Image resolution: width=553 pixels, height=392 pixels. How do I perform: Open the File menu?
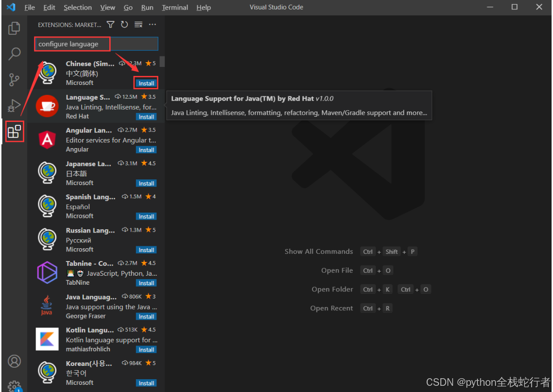tap(29, 8)
